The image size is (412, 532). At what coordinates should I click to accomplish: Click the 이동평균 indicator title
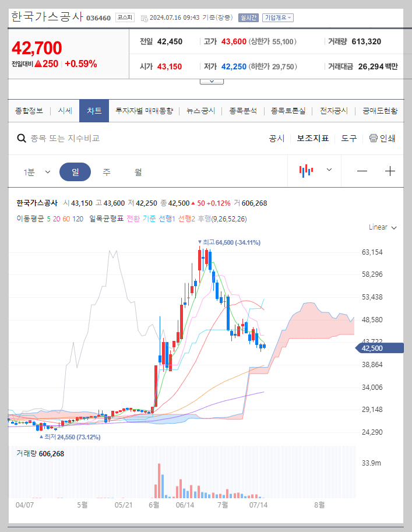pos(30,219)
